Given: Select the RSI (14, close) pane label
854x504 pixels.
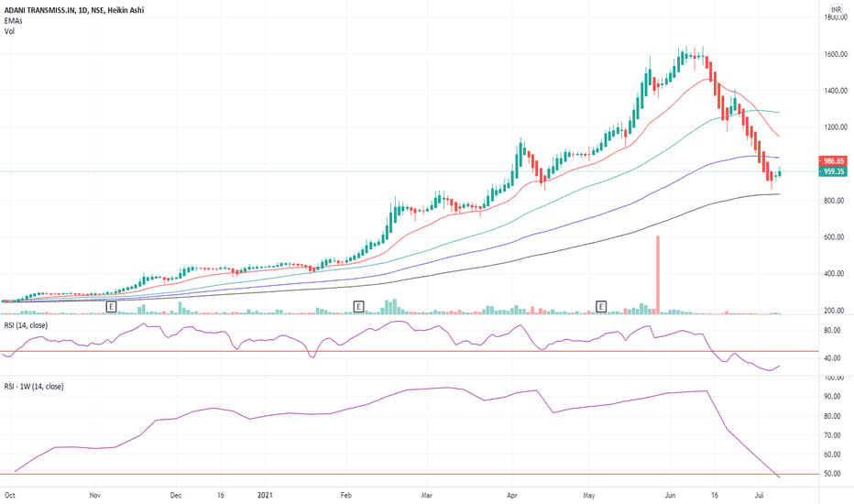Looking at the screenshot, I should coord(27,325).
